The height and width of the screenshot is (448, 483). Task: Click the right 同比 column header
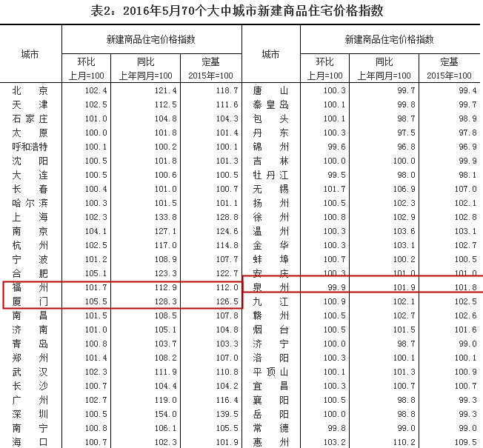pyautogui.click(x=384, y=68)
